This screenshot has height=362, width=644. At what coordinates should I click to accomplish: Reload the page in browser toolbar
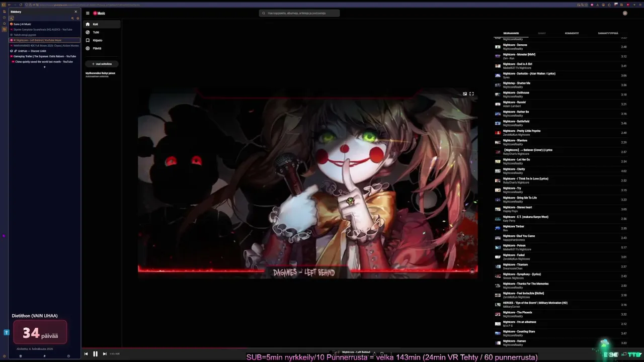(21, 5)
